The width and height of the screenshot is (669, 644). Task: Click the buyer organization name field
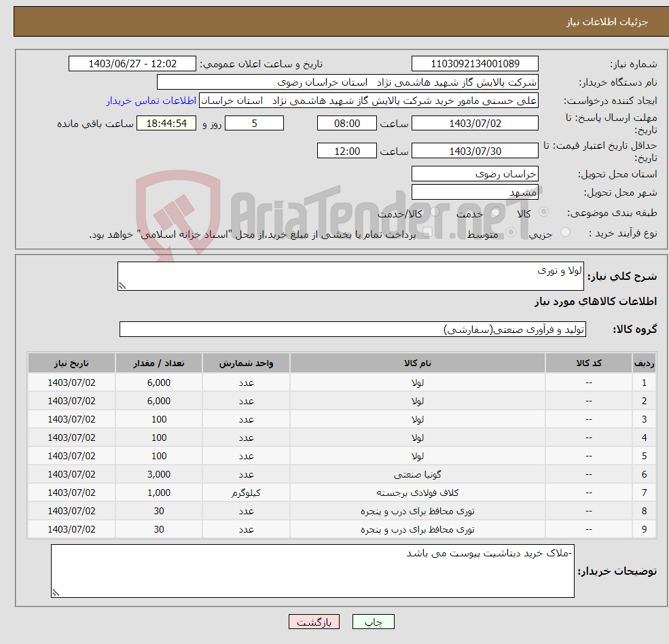[348, 82]
